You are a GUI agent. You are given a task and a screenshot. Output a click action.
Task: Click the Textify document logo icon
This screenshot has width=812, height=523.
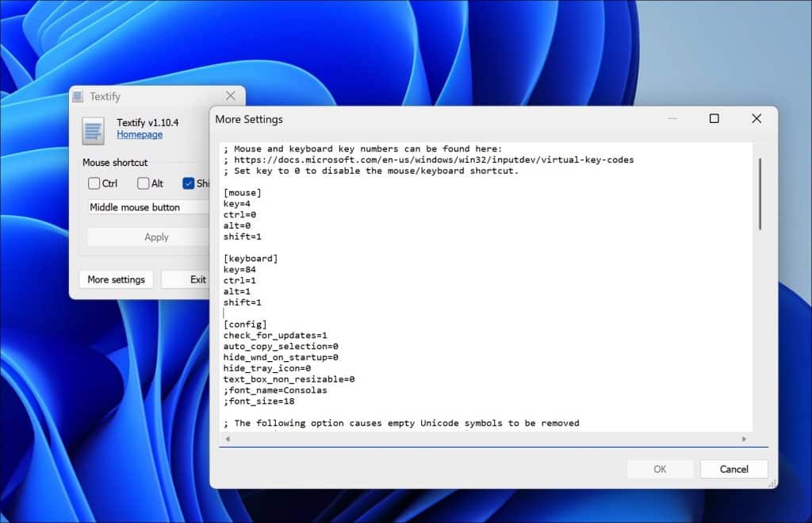(x=94, y=131)
